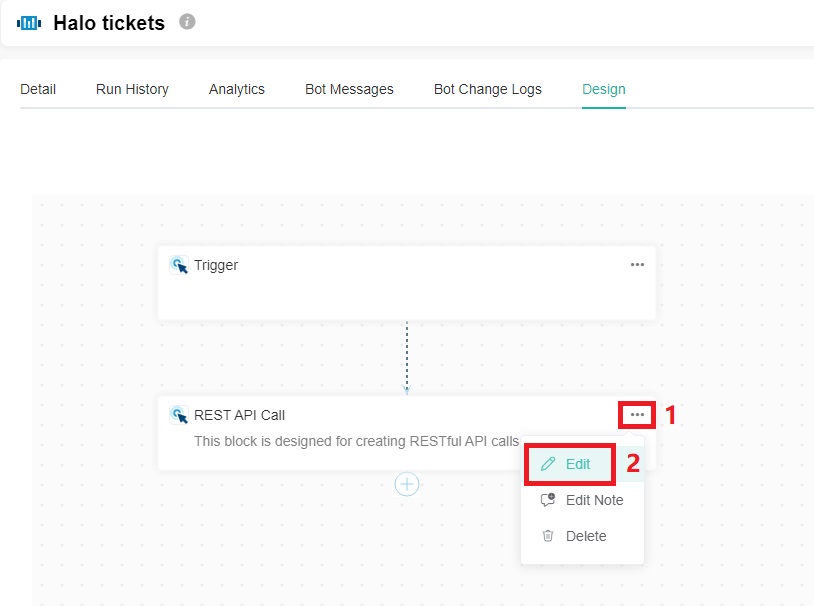The height and width of the screenshot is (606, 814).
Task: Choose Delete from the block menu
Action: (x=585, y=536)
